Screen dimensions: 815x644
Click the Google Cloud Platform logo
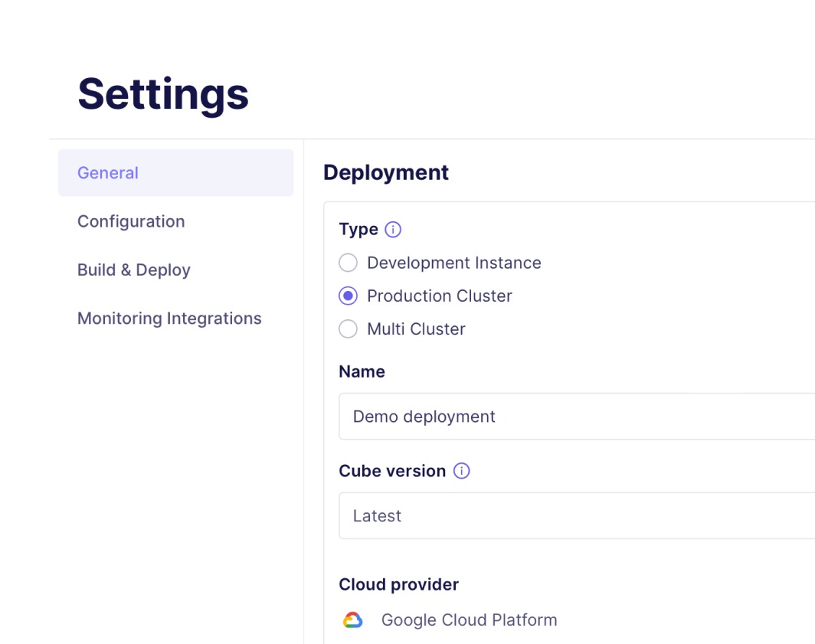[x=352, y=619]
